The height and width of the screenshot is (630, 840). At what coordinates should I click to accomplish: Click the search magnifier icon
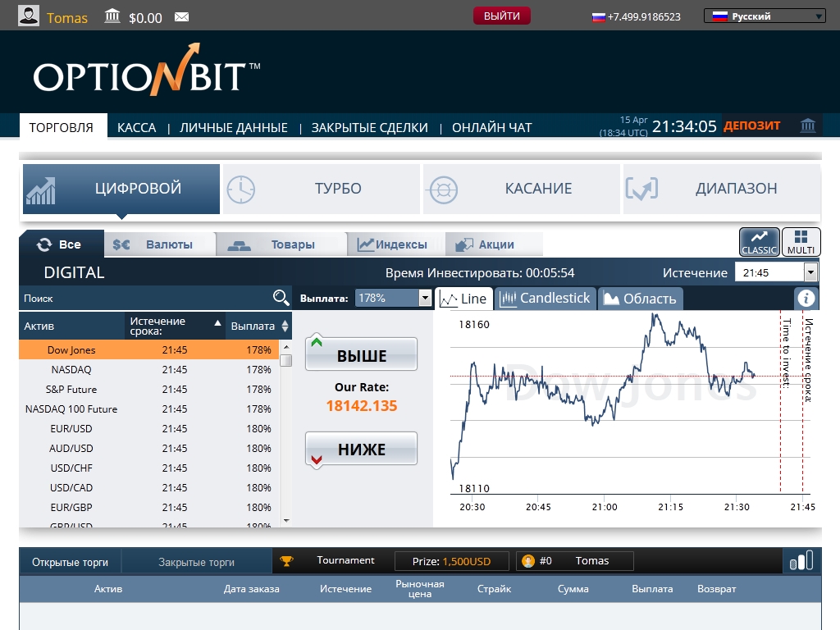tap(281, 298)
